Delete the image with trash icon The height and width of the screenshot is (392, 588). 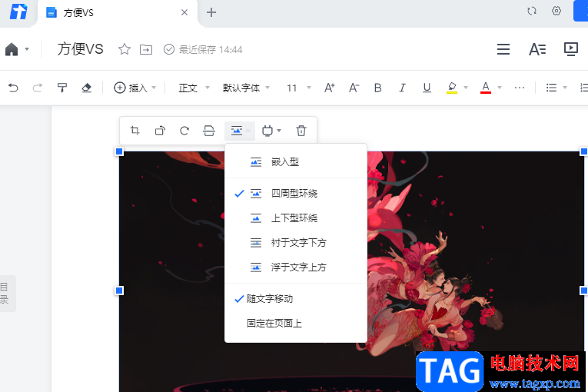301,131
